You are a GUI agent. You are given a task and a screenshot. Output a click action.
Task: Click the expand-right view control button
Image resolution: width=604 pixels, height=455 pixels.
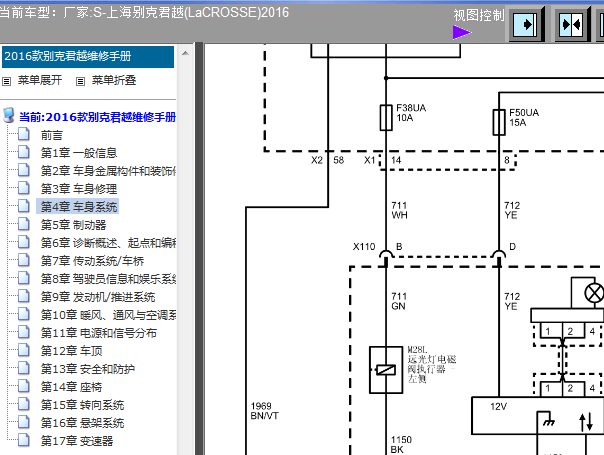pos(525,25)
